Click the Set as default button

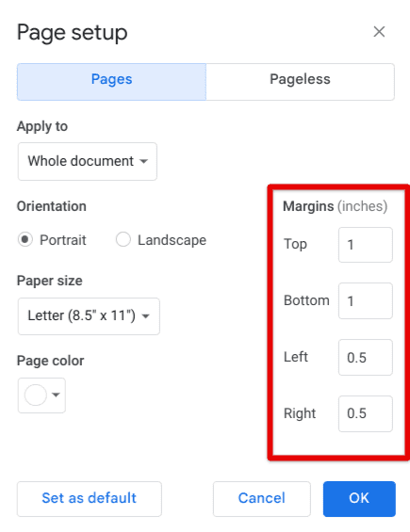click(90, 499)
